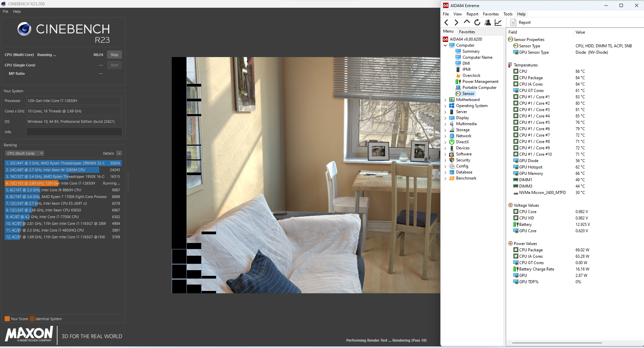Refresh the AIDA64 sensor page
Viewport: 644px width, 348px height.
point(477,22)
